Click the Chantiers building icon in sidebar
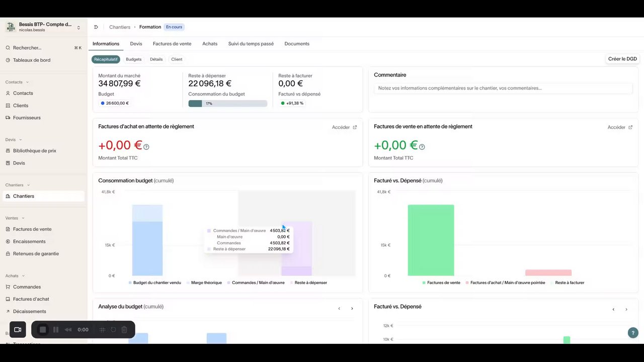 [x=8, y=196]
